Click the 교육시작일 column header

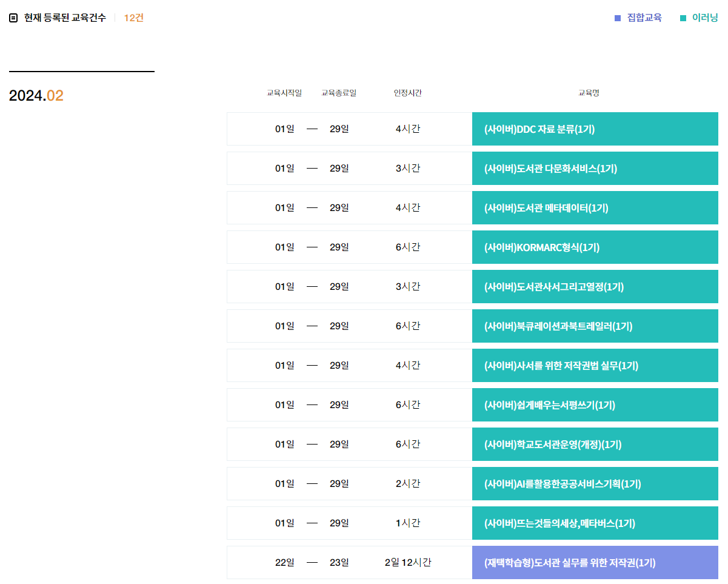coord(284,93)
